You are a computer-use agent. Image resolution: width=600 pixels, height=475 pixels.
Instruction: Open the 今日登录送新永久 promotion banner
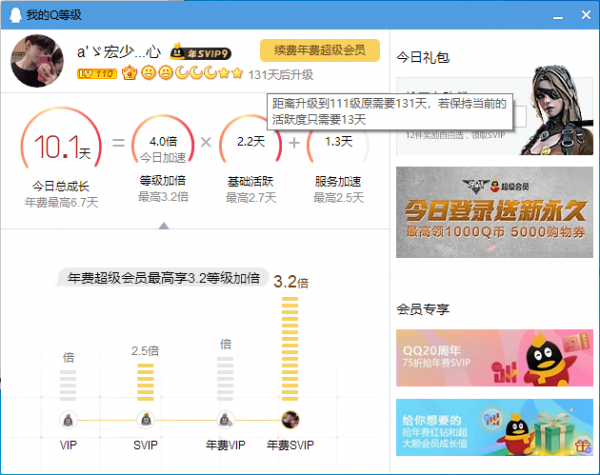point(494,212)
